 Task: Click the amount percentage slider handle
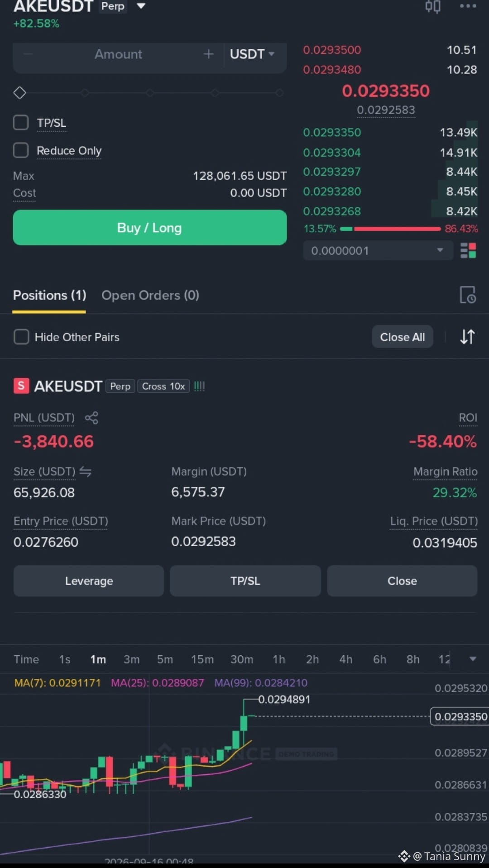pos(20,93)
